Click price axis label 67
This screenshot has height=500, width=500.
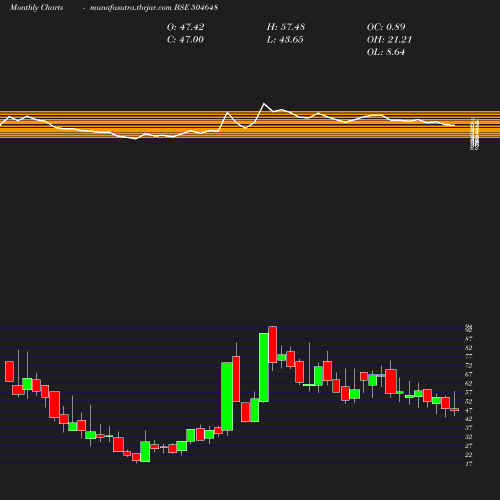coord(469,374)
